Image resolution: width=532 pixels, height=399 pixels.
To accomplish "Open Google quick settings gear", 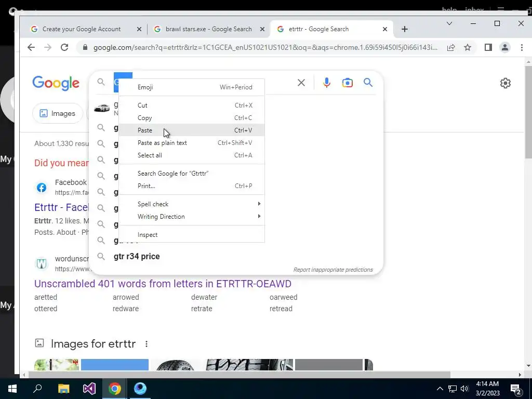I will coord(505,83).
